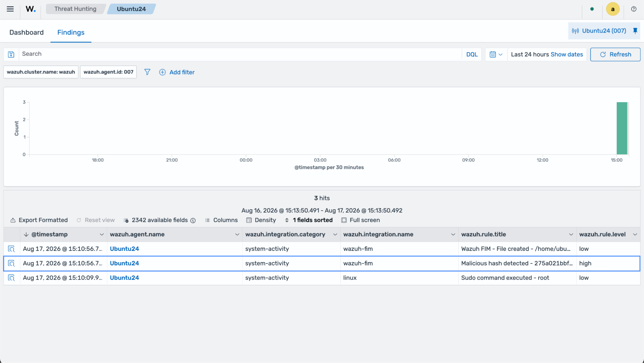Click the green histogram bar at 15:00
This screenshot has height=363, width=644.
[622, 128]
